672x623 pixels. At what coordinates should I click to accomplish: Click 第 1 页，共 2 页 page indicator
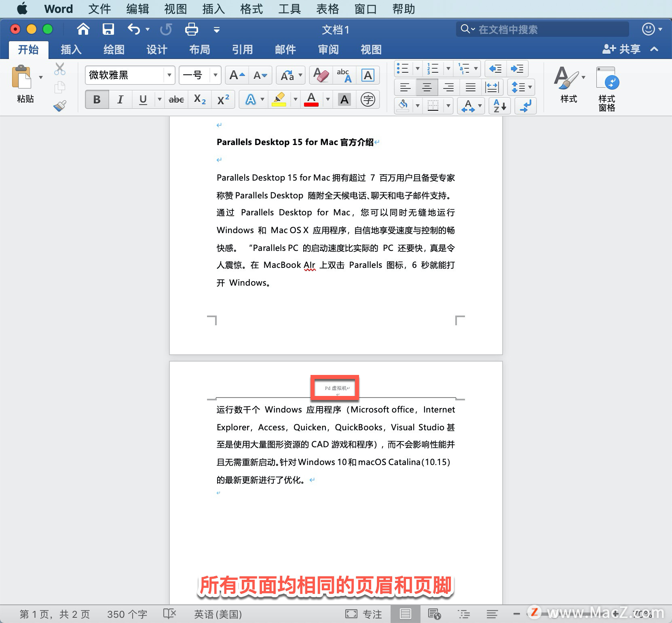point(55,614)
